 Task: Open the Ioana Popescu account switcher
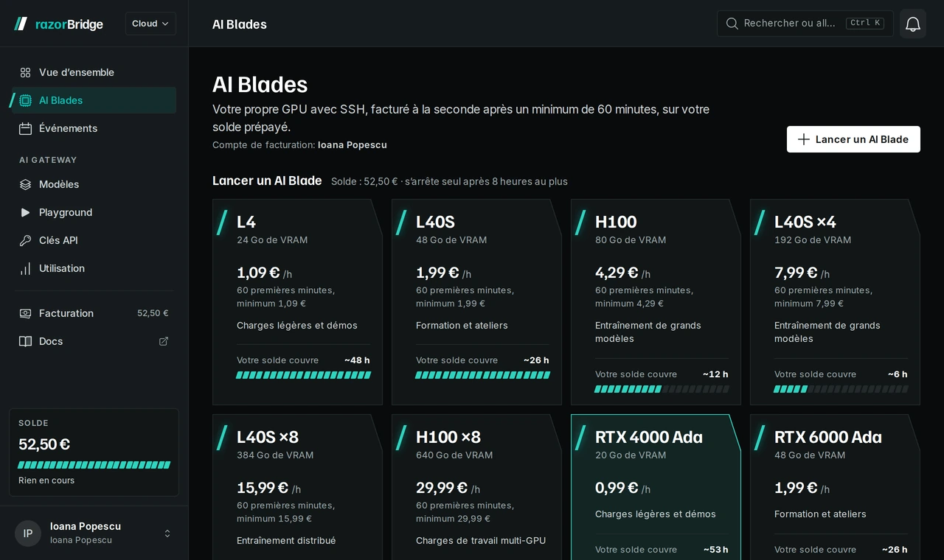[94, 533]
